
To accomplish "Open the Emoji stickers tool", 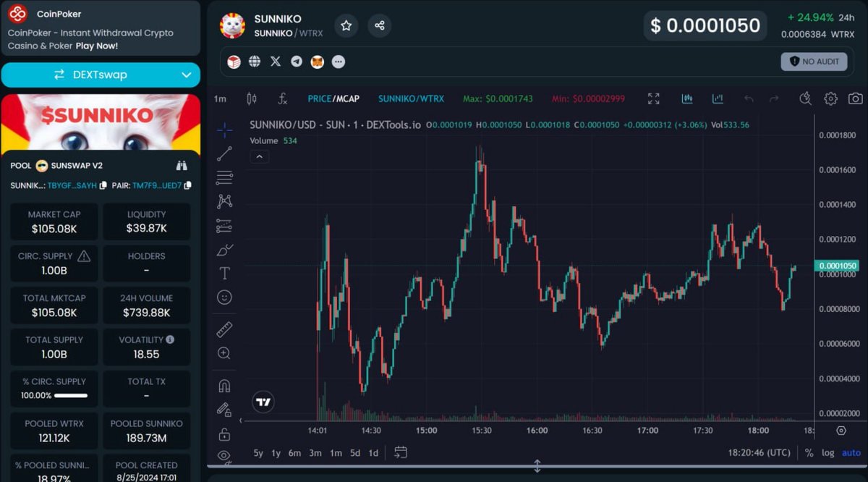I will click(224, 297).
